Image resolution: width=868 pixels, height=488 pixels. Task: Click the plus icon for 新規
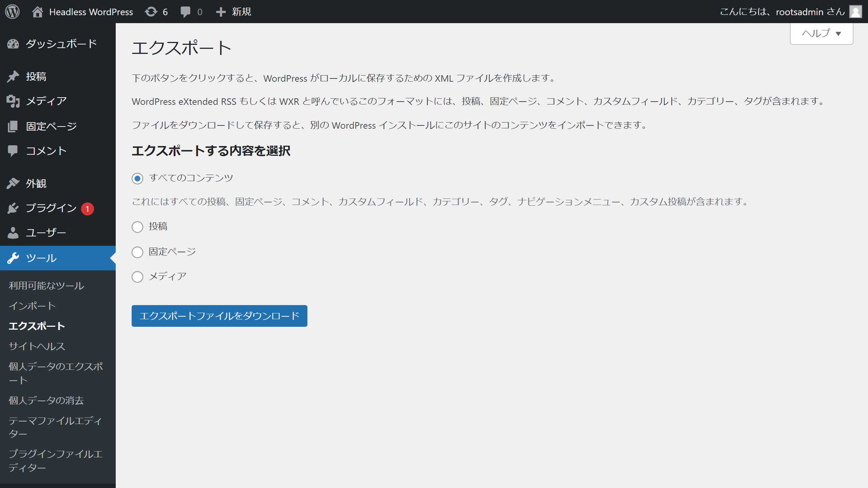point(221,12)
